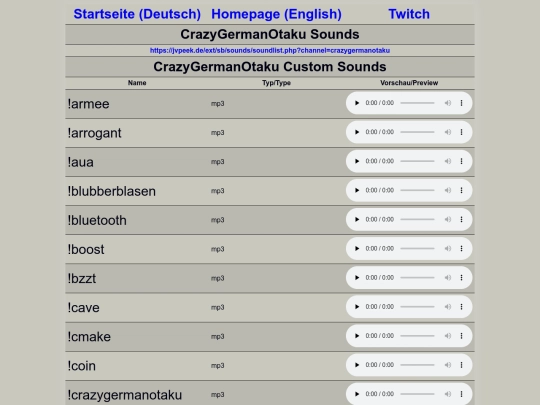Play the !cave sound preview
The width and height of the screenshot is (540, 405).
pyautogui.click(x=357, y=307)
